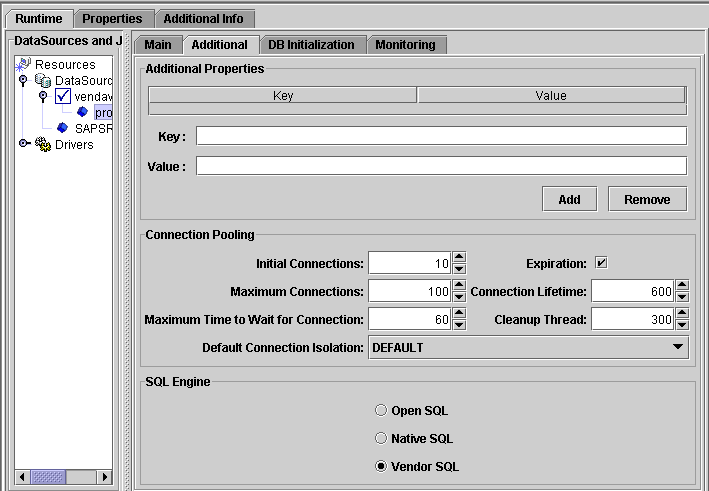The width and height of the screenshot is (709, 491).
Task: Toggle the Expiration checkbox
Action: click(601, 263)
